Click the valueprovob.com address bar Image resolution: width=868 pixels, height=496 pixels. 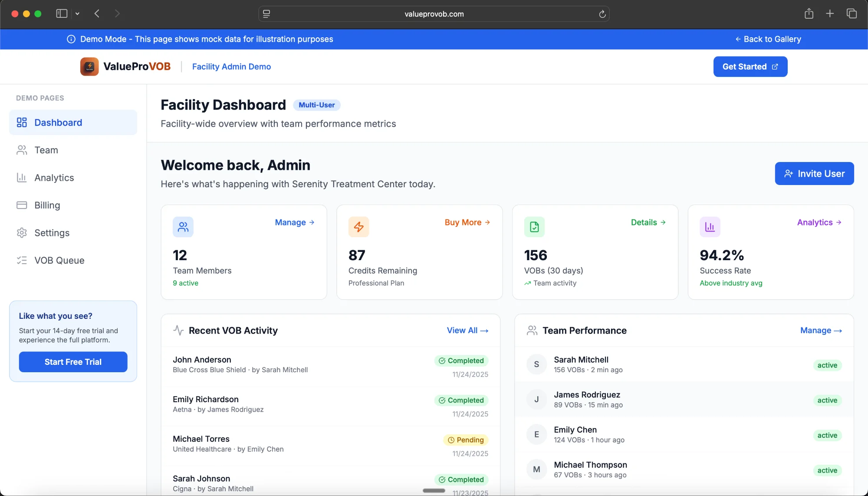[433, 13]
